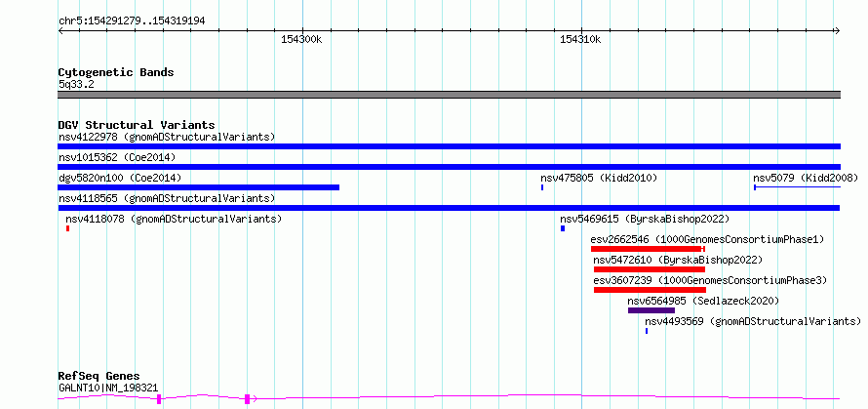Open the esv2662546 (1000GenomesConsortiumPhase1) label
Screen dimensions: 868x409
707,239
